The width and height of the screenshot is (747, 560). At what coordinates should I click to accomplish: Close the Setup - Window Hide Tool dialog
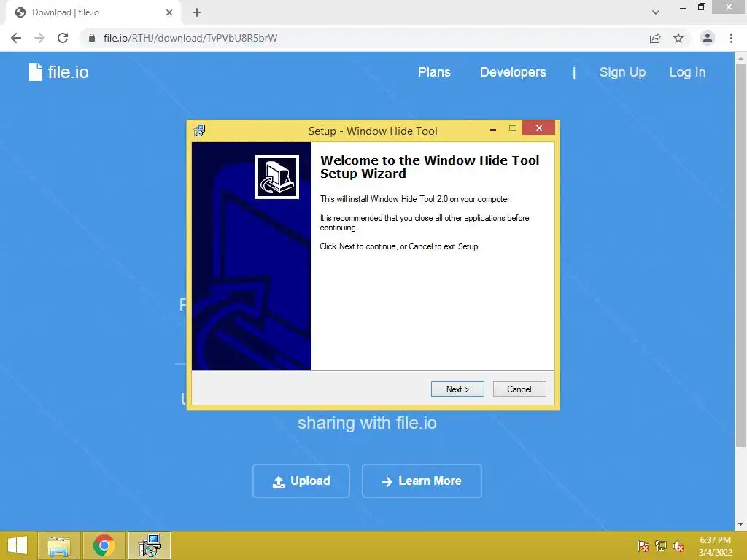pyautogui.click(x=539, y=128)
